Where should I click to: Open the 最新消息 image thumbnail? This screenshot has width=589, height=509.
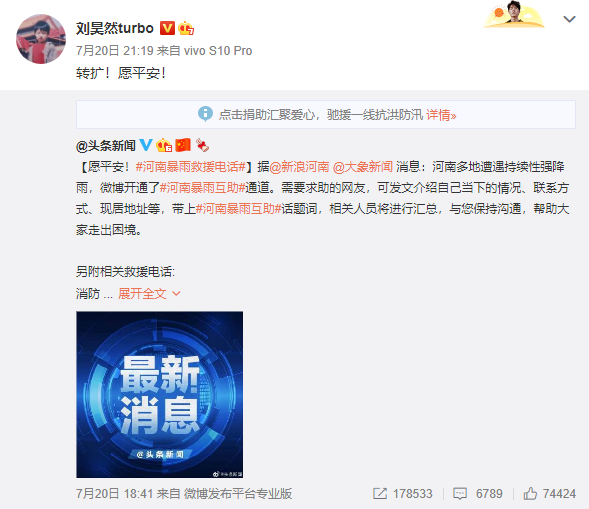click(160, 394)
